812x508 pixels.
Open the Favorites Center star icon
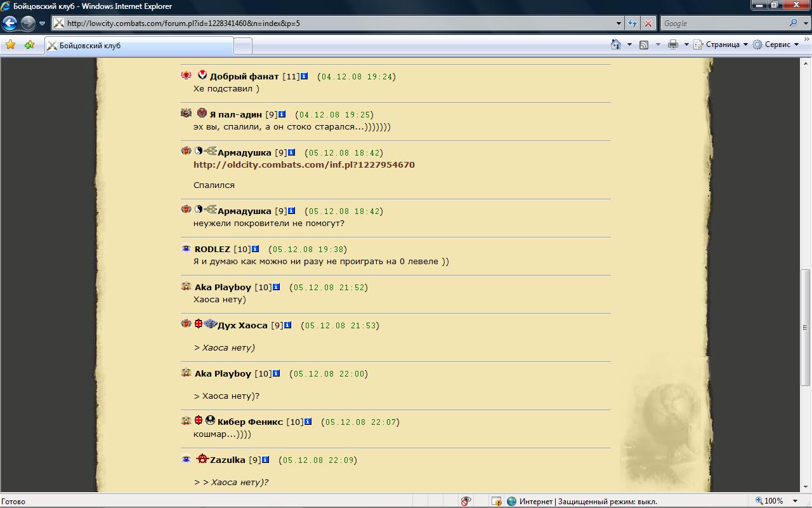tap(10, 45)
